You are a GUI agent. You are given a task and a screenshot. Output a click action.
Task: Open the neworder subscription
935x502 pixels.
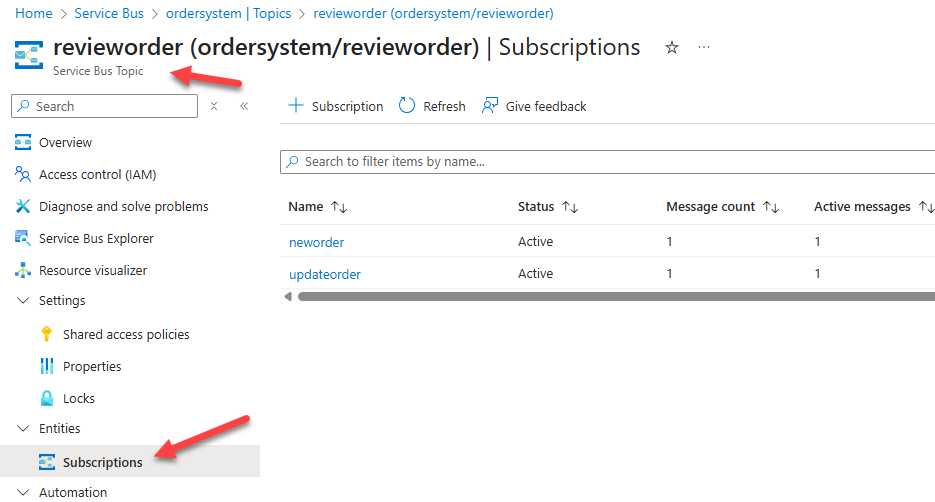click(x=317, y=242)
